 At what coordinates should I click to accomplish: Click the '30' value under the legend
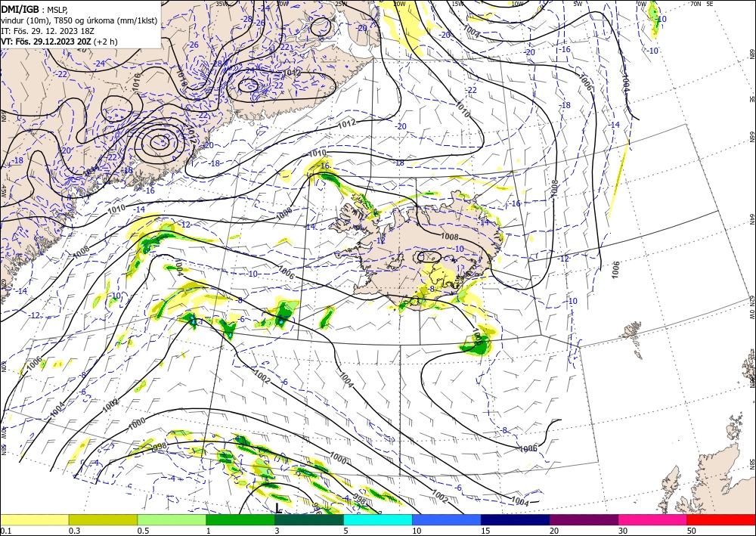tap(623, 531)
